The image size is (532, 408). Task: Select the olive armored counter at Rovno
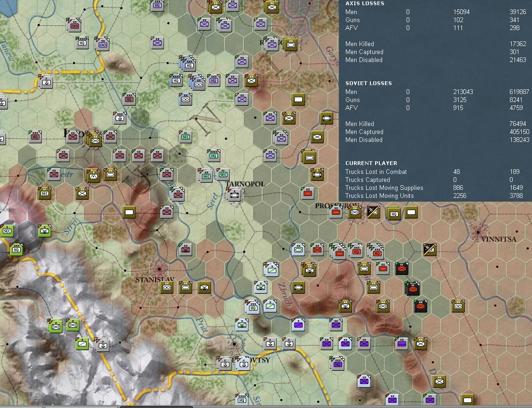[290, 45]
